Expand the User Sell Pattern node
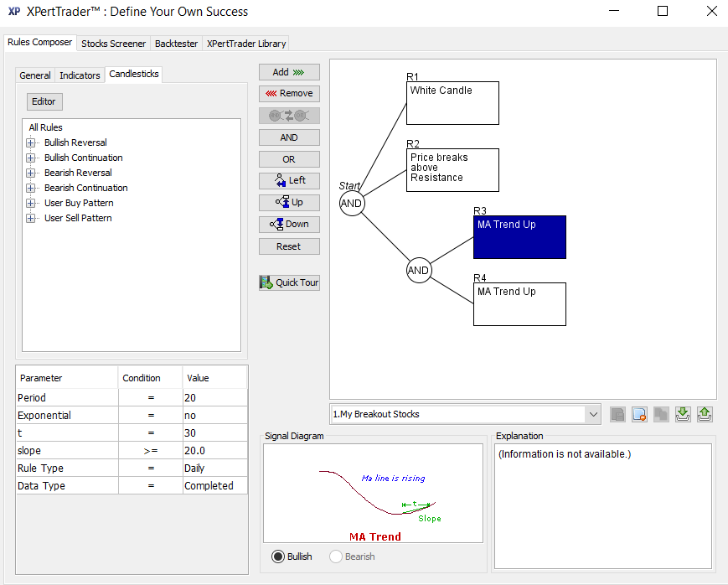This screenshot has height=585, width=728. pos(31,219)
